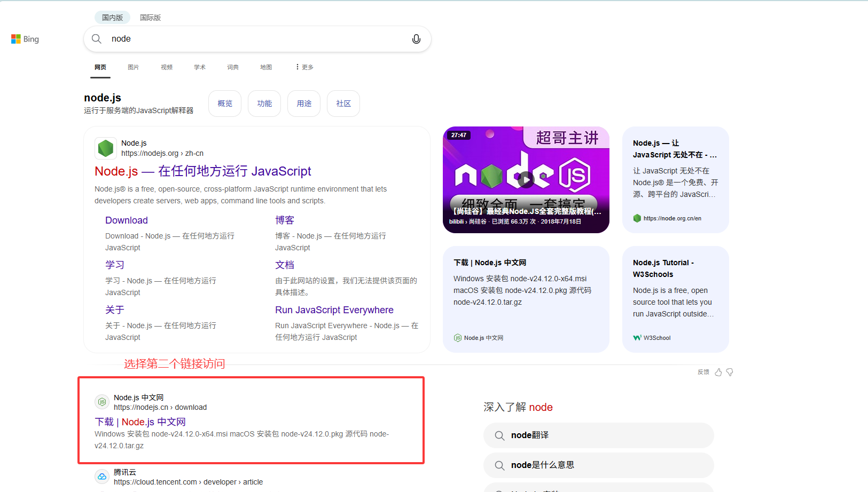Click related search node是什么意思
Viewport: 868px width, 492px height.
[x=599, y=465]
